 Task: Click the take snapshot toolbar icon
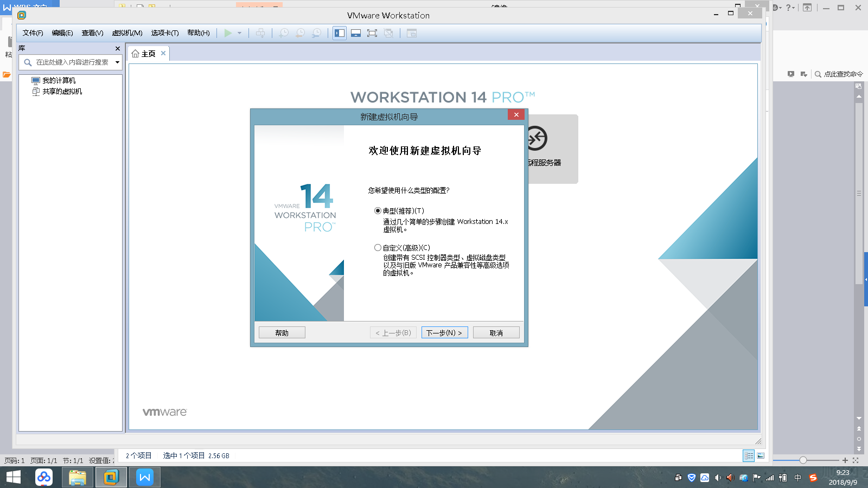pos(284,33)
